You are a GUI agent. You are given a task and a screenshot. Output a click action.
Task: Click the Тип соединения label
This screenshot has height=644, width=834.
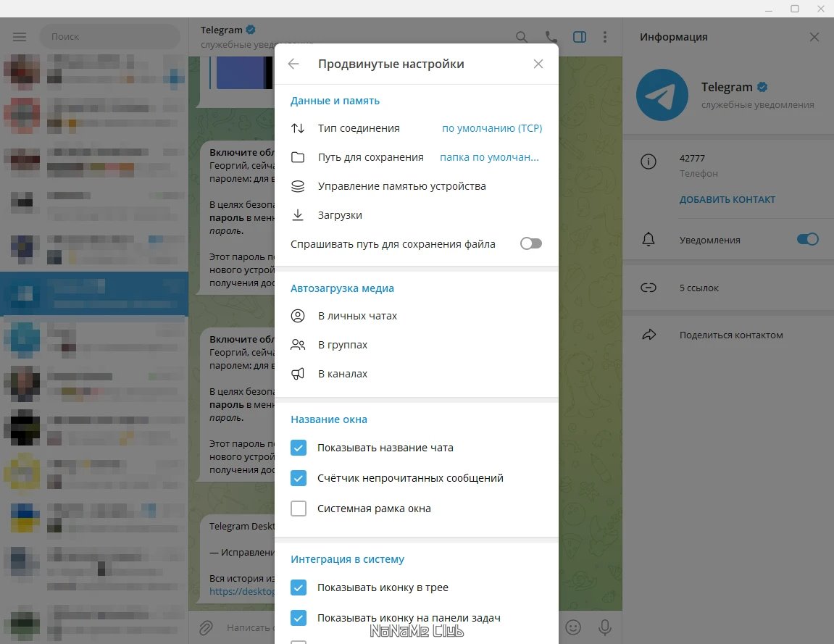[x=359, y=128]
